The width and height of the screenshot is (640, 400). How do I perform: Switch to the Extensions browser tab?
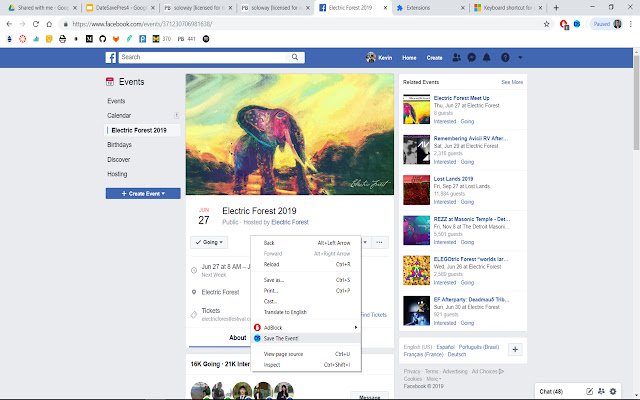431,8
